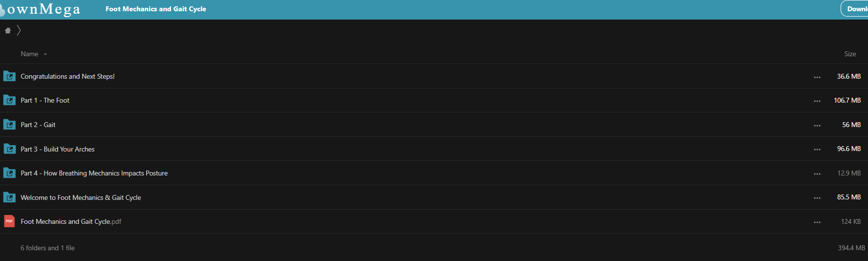Sort files by the Name column header
Viewport: 868px width, 261px height.
(29, 54)
